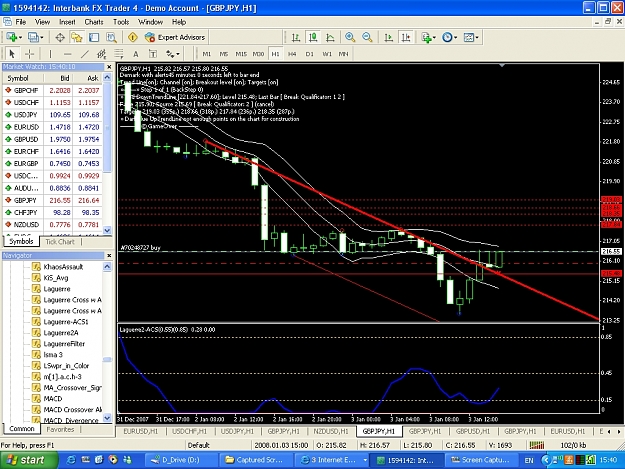Screen dimensions: 625x469
Task: Open the NZDUSD,H1 chart tab
Action: 331,431
